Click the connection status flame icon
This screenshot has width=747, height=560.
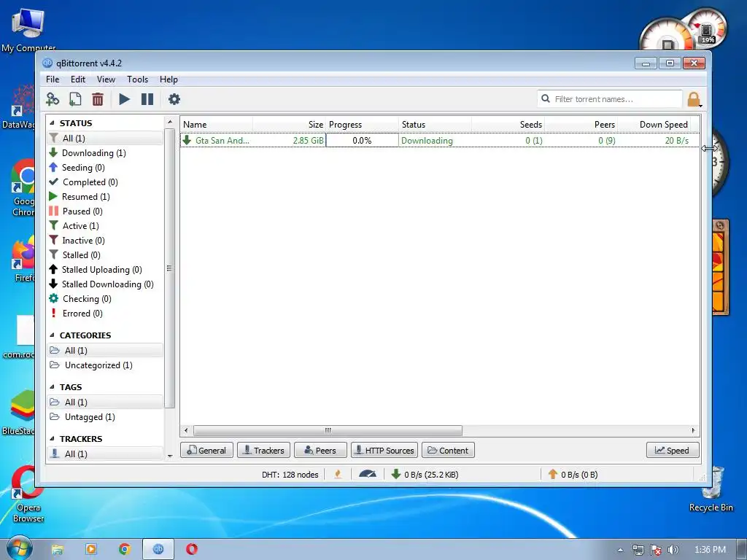tap(338, 474)
